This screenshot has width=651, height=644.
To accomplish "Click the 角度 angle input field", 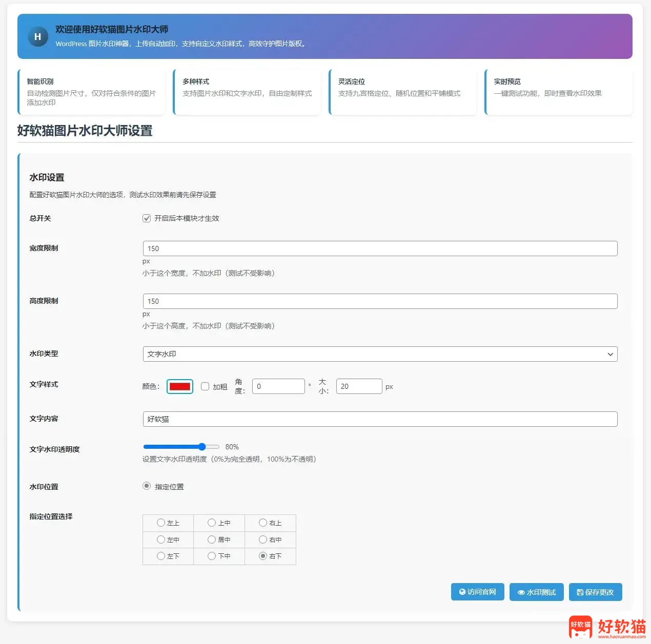I will click(278, 386).
